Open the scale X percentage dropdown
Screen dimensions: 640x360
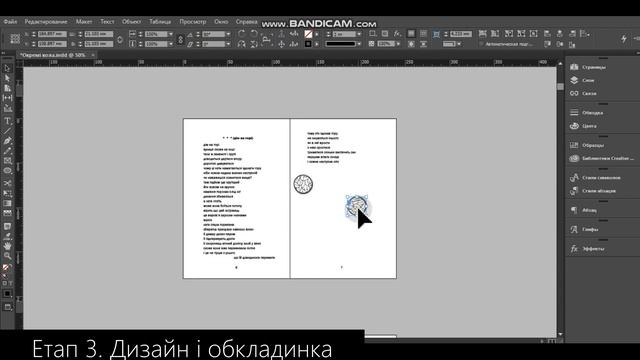click(170, 34)
